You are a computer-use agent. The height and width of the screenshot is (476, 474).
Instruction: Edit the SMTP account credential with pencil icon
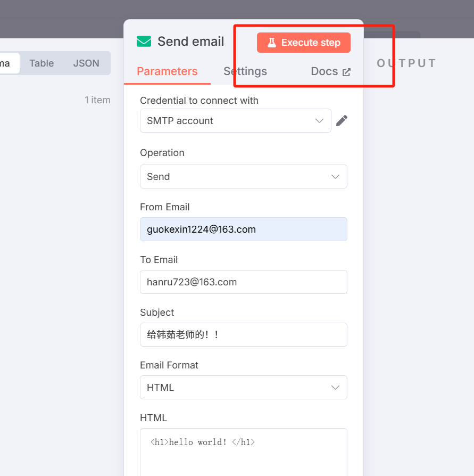pyautogui.click(x=342, y=120)
